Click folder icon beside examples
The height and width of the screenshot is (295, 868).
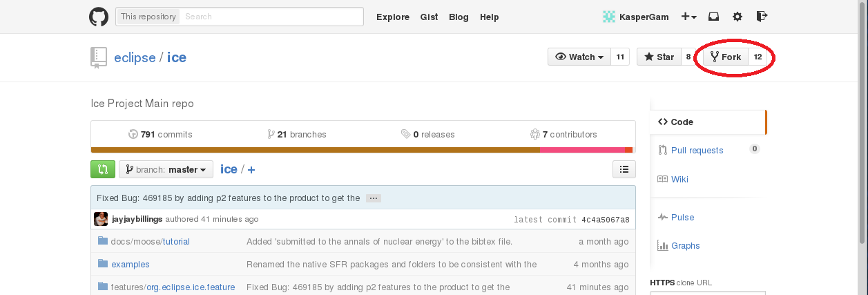[x=103, y=263]
